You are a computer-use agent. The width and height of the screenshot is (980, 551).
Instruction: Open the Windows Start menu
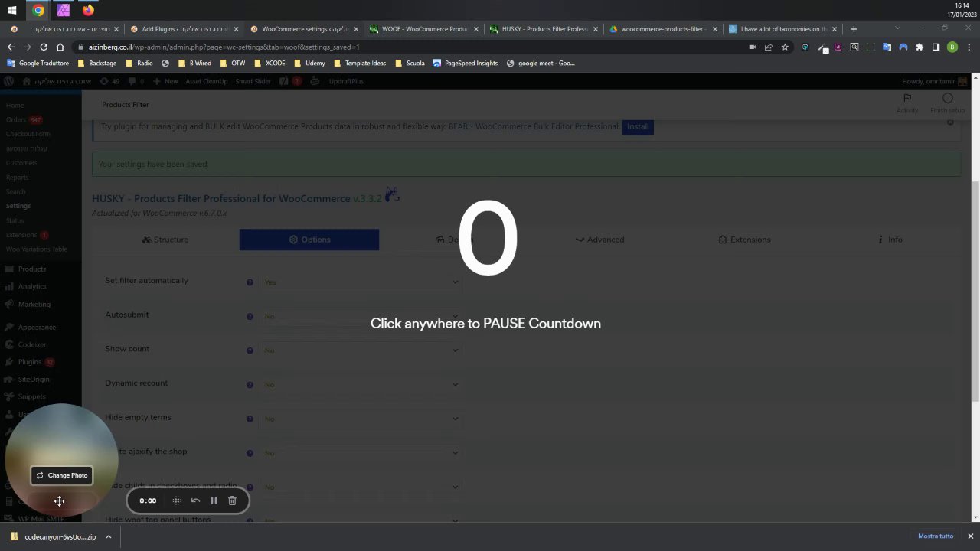click(x=12, y=10)
